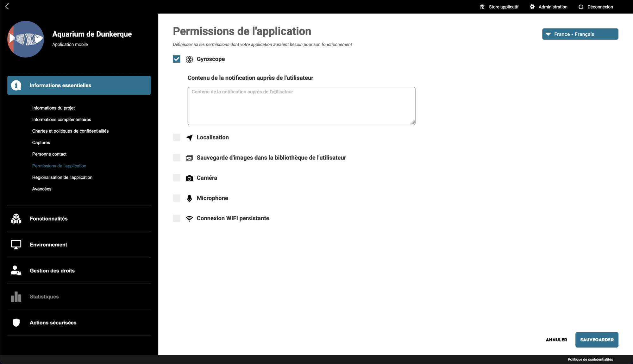Click the Environnement monitor icon
The width and height of the screenshot is (633, 364).
click(x=16, y=245)
